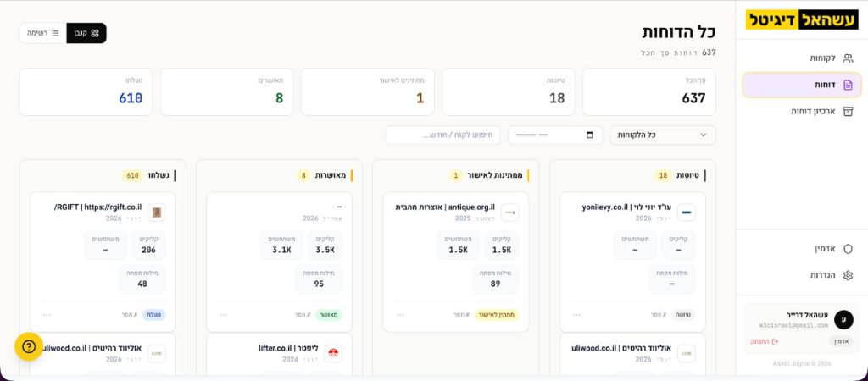The image size is (868, 381).
Task: Click the עשהאל דיגיטל logo
Action: click(x=802, y=19)
